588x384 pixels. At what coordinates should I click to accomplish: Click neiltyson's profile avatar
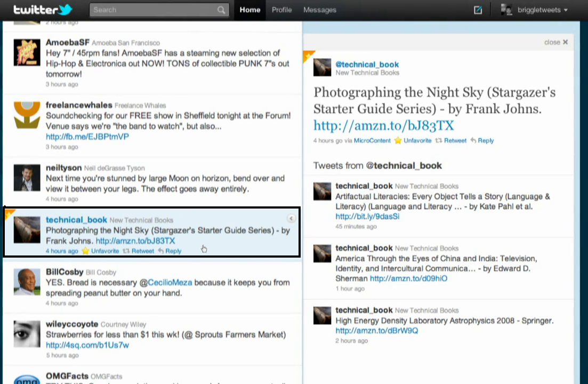[x=27, y=178]
